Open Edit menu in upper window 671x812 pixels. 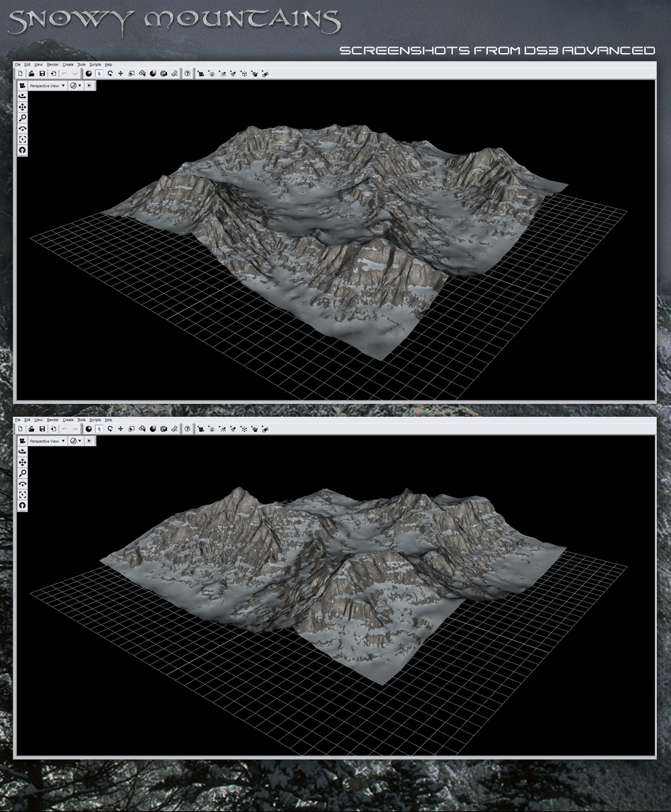pyautogui.click(x=28, y=64)
